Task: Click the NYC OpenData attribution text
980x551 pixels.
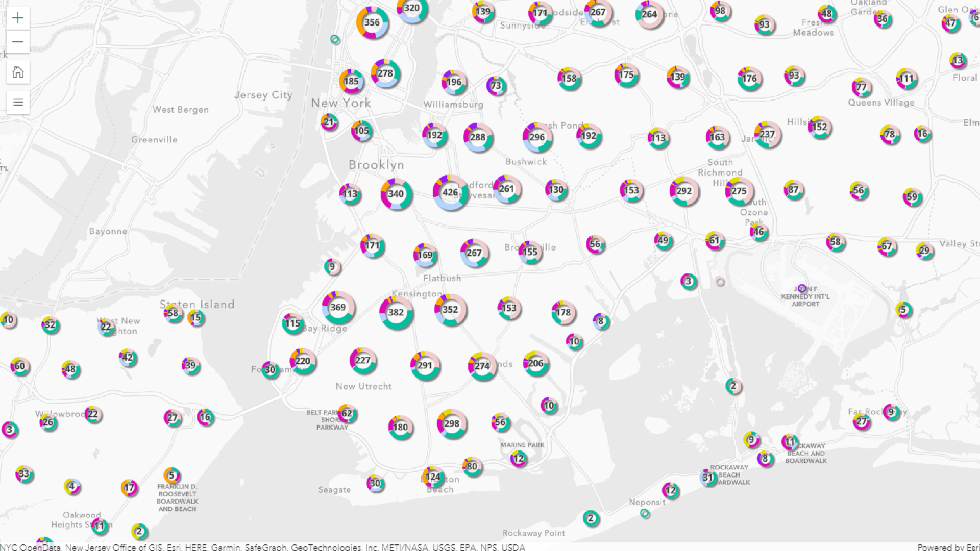Action: pos(31,547)
